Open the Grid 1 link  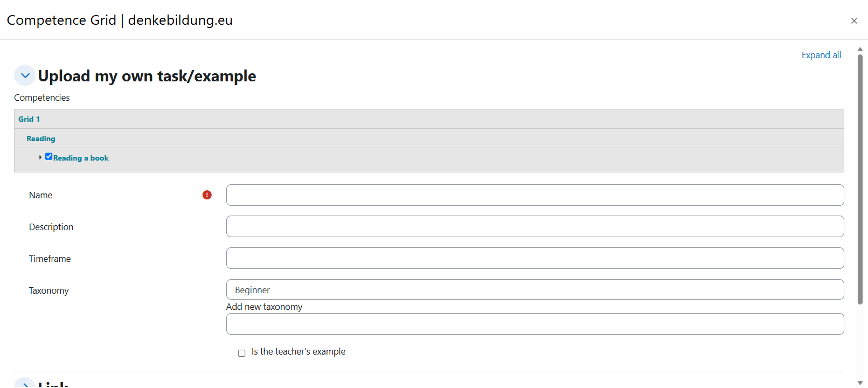click(29, 119)
